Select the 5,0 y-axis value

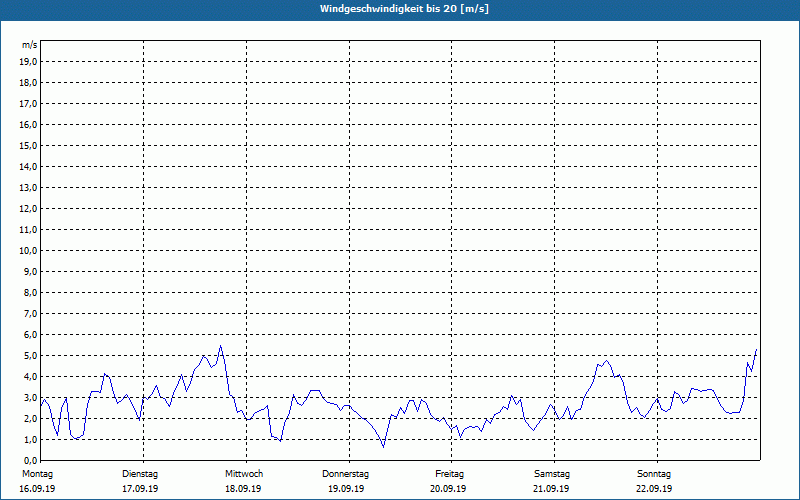[30, 356]
